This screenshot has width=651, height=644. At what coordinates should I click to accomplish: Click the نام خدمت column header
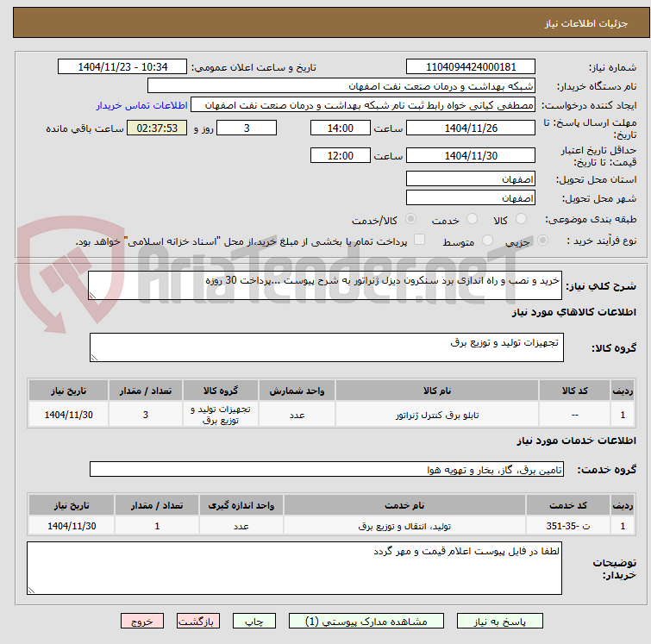(404, 505)
